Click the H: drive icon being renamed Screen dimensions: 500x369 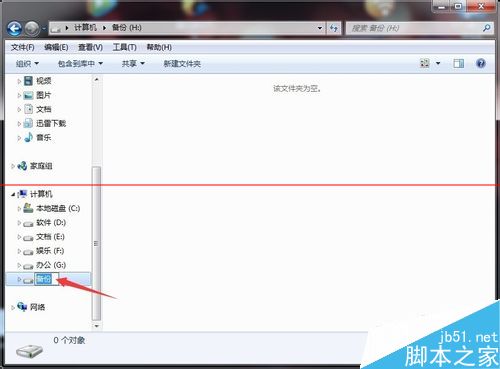(28, 281)
